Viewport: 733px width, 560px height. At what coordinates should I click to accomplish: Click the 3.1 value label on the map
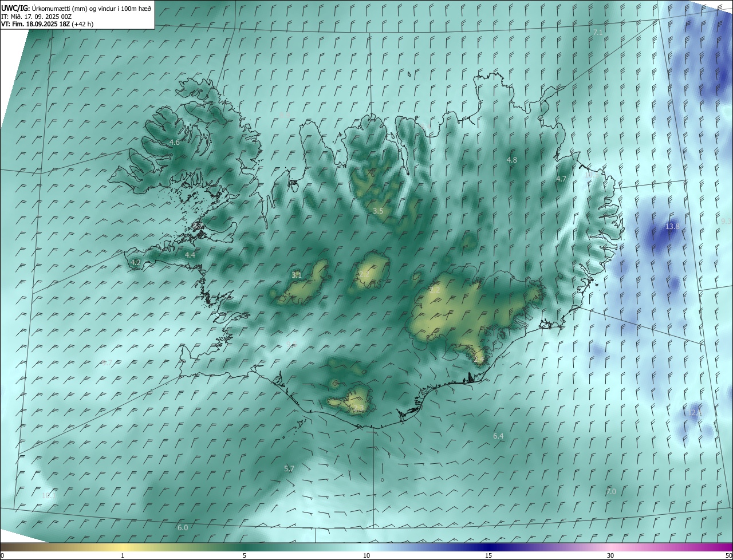click(297, 275)
